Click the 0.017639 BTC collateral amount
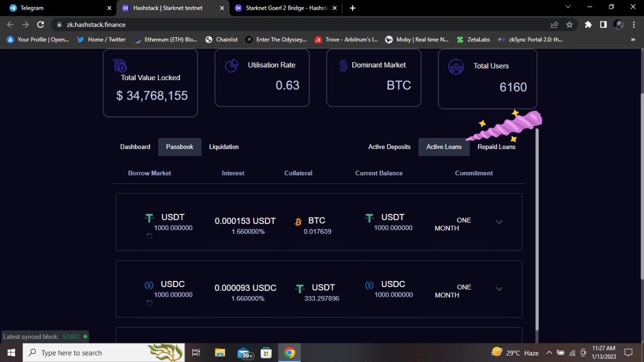The width and height of the screenshot is (644, 362). pyautogui.click(x=317, y=231)
